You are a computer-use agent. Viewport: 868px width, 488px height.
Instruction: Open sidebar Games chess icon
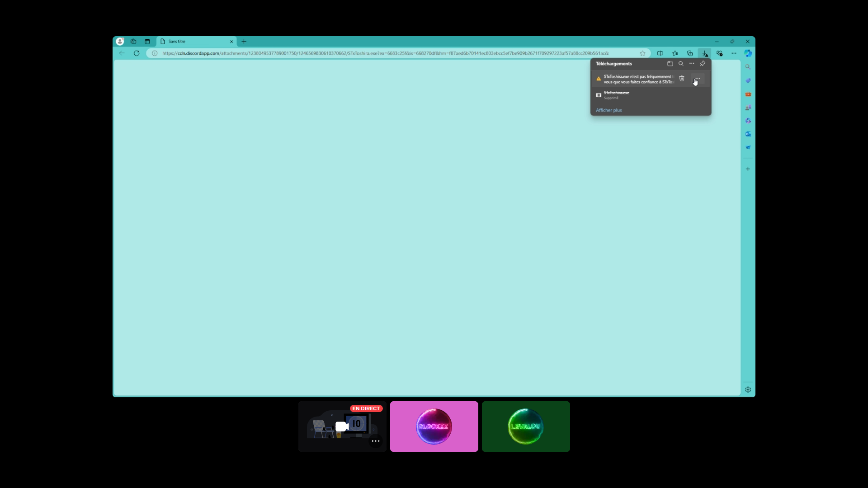(748, 108)
